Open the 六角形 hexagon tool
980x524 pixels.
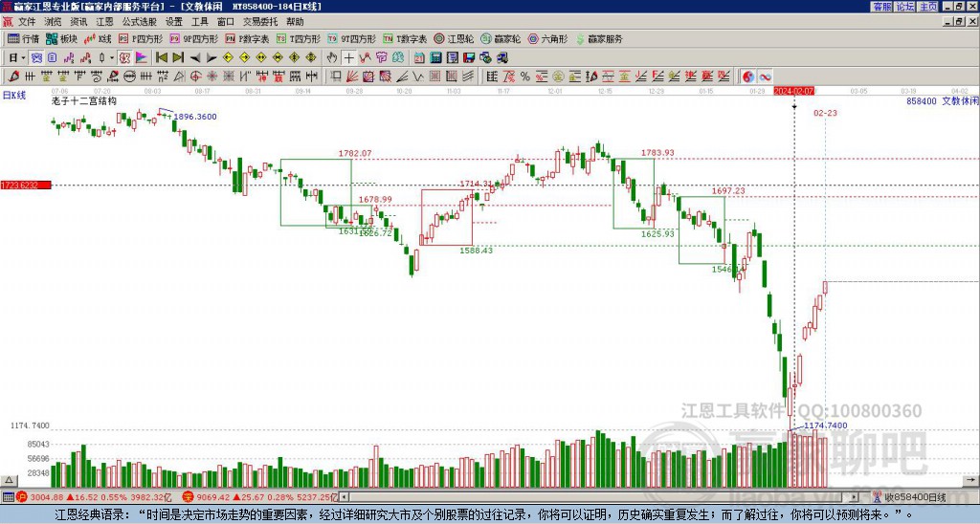click(x=547, y=38)
